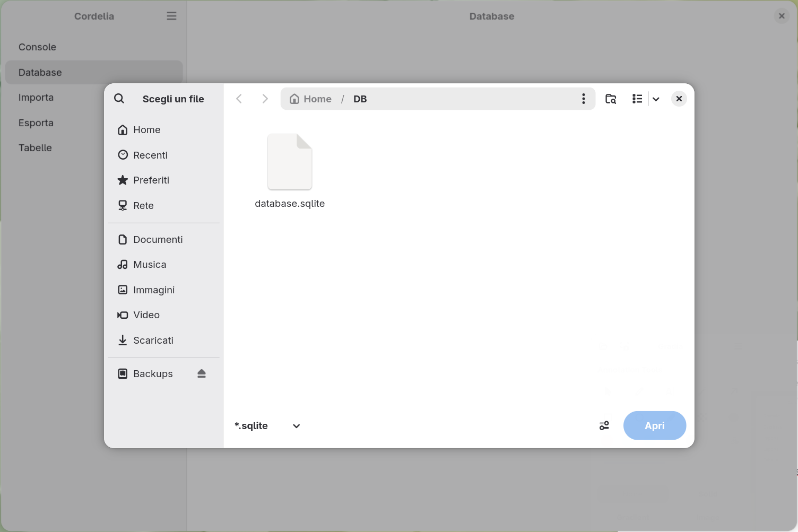Image resolution: width=798 pixels, height=532 pixels.
Task: Go back with the left arrow
Action: [x=239, y=99]
